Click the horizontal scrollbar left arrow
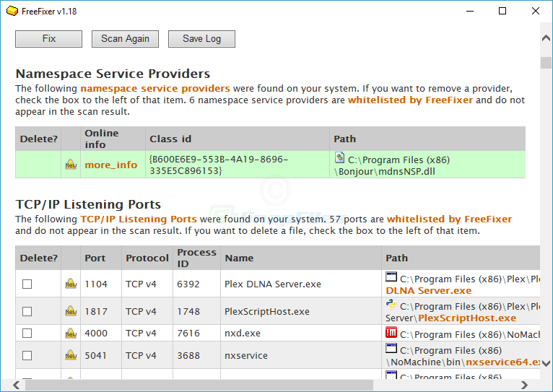Screen dimensions: 553x392 pos(16,385)
